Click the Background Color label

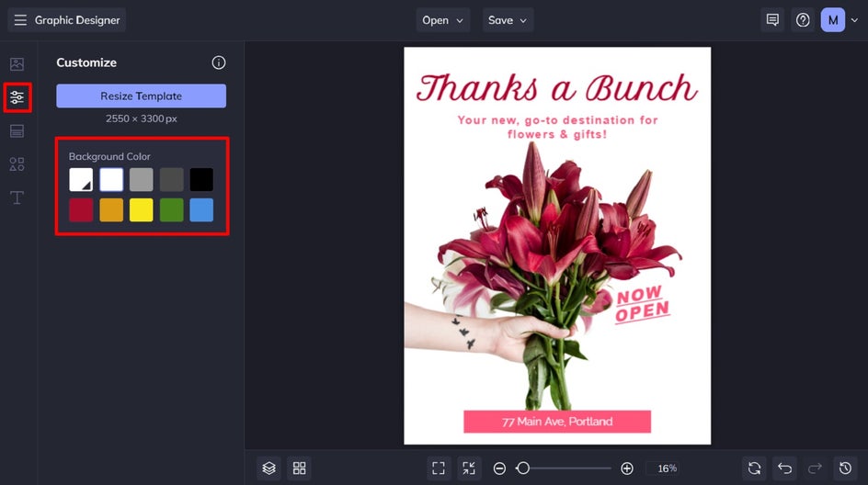[109, 156]
